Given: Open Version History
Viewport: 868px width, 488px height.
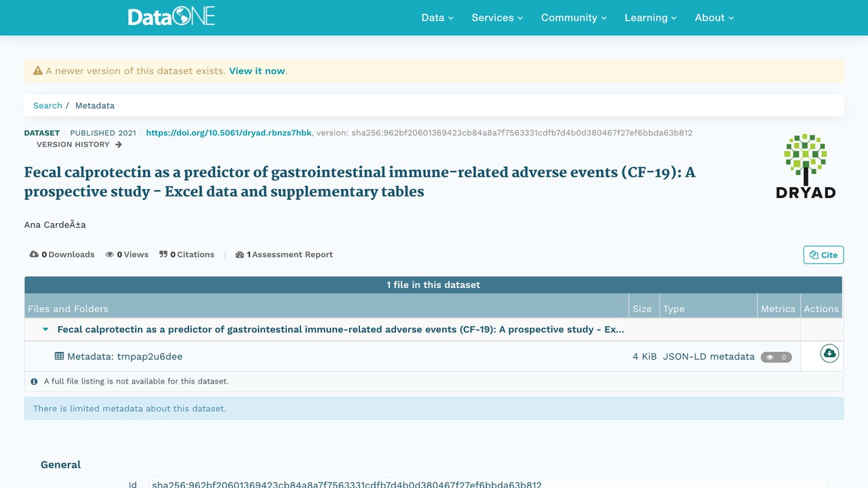Looking at the screenshot, I should [79, 144].
